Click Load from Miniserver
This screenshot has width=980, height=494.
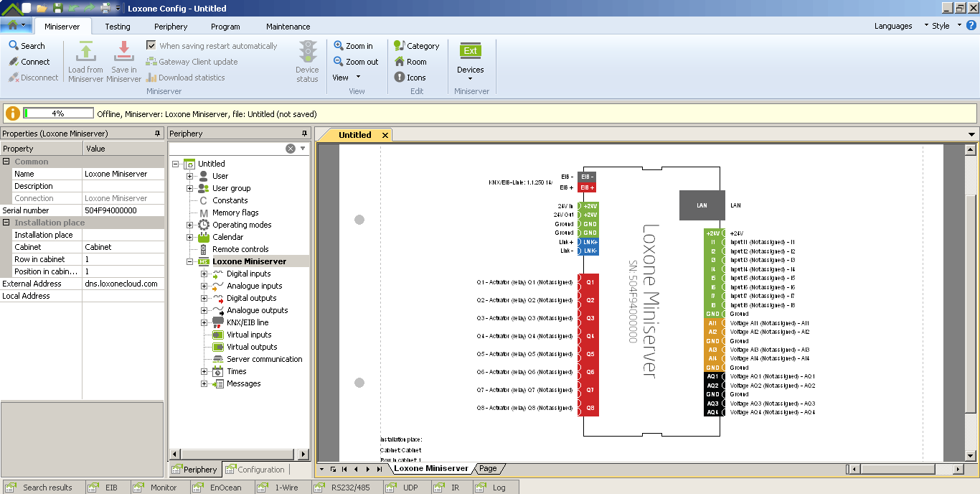coord(85,62)
